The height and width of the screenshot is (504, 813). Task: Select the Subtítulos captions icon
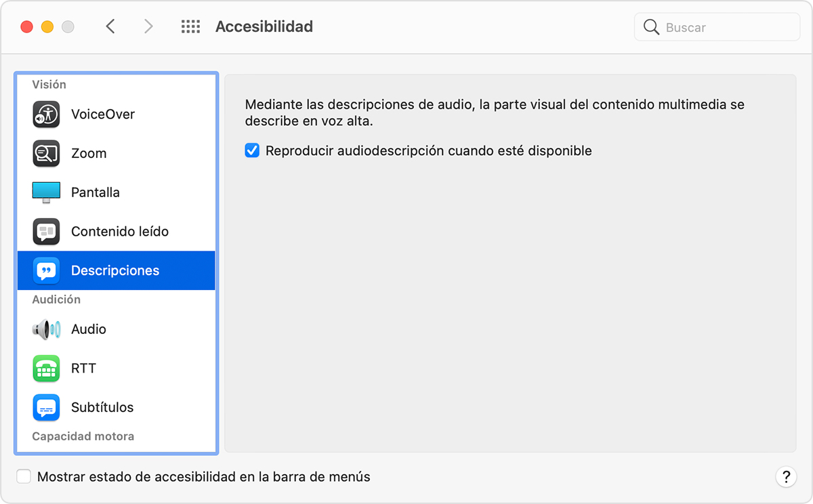tap(46, 407)
